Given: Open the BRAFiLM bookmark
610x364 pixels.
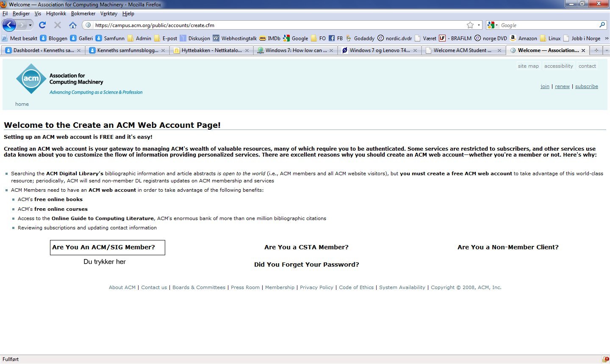Looking at the screenshot, I should (x=455, y=38).
